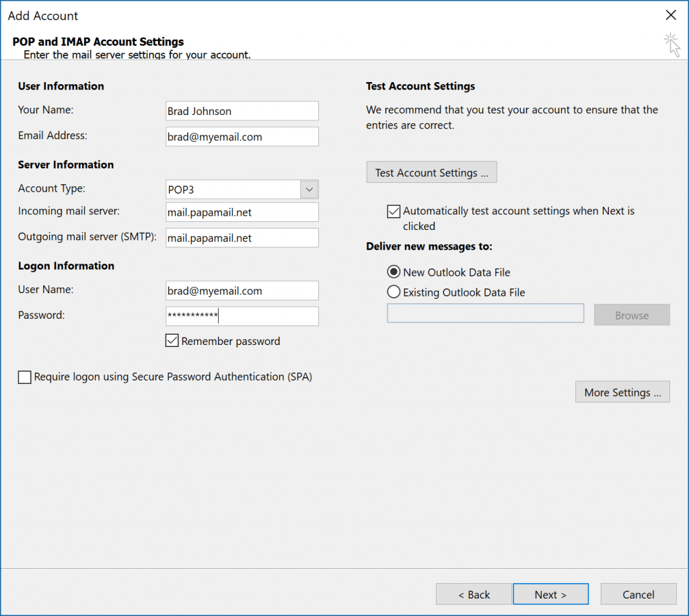The height and width of the screenshot is (616, 689).
Task: Disable automatically test account settings when Next clicked
Action: [x=394, y=211]
